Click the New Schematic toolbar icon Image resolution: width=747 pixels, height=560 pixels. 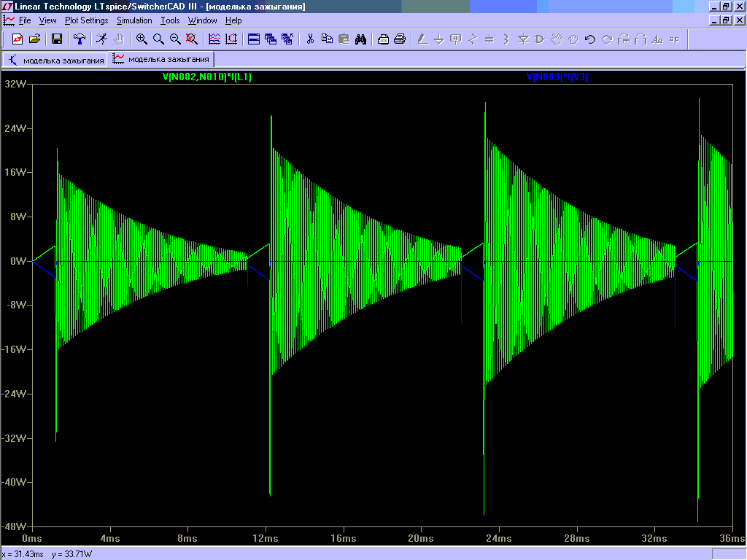click(18, 39)
